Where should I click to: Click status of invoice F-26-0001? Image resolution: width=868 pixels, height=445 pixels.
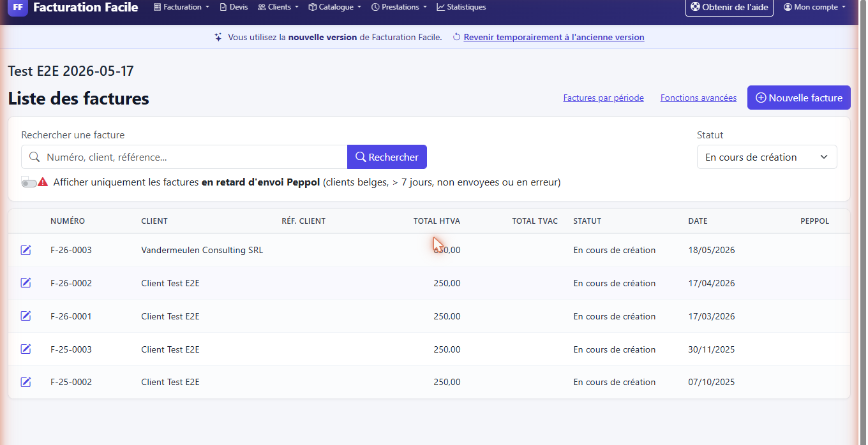(x=615, y=316)
